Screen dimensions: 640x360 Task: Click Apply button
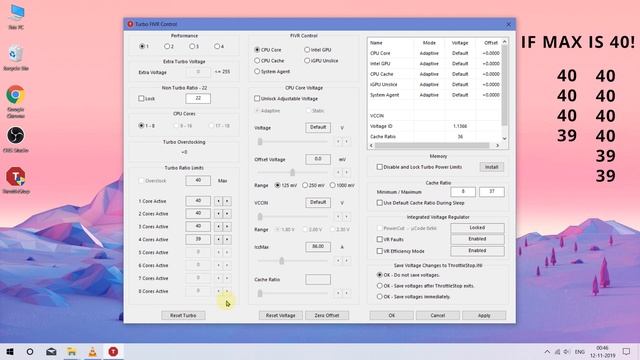(484, 315)
